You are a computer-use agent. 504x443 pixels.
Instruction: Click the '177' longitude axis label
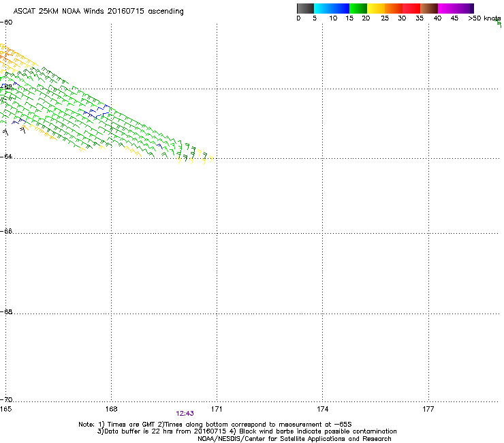tap(428, 409)
